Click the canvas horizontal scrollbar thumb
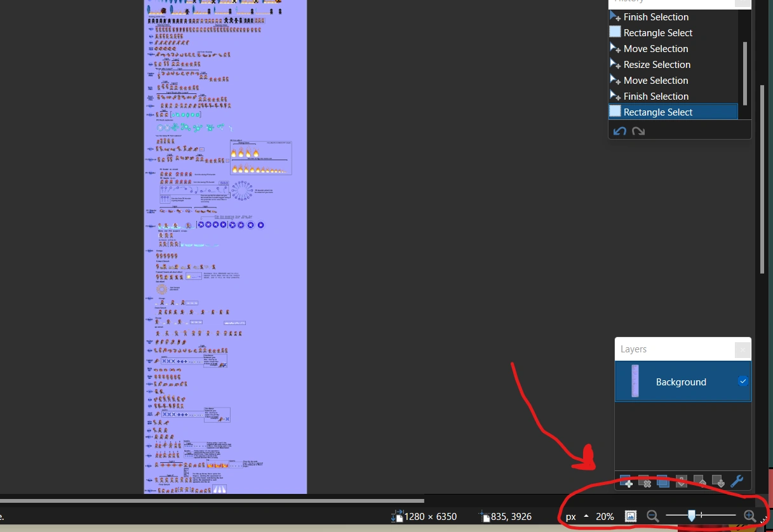 [x=212, y=501]
